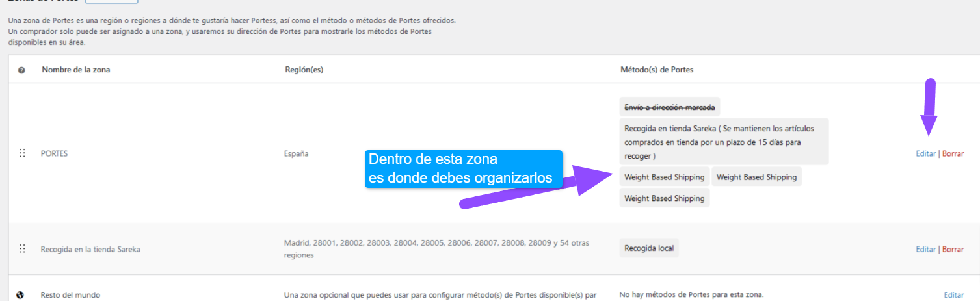Open Recogida en la tienda Sareka zone name
Viewport: 980px width, 301px height.
[90, 249]
